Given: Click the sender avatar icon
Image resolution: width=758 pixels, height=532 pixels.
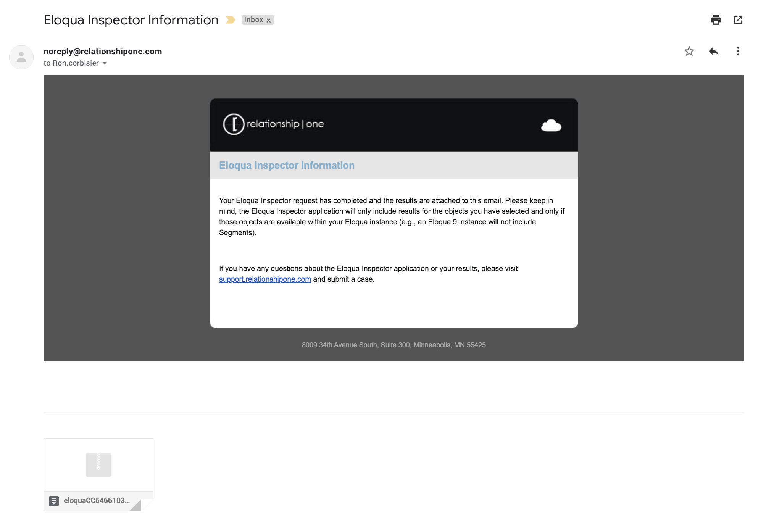Looking at the screenshot, I should pyautogui.click(x=21, y=57).
